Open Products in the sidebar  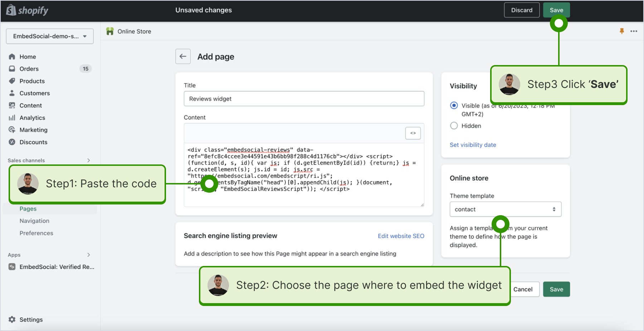click(x=32, y=81)
